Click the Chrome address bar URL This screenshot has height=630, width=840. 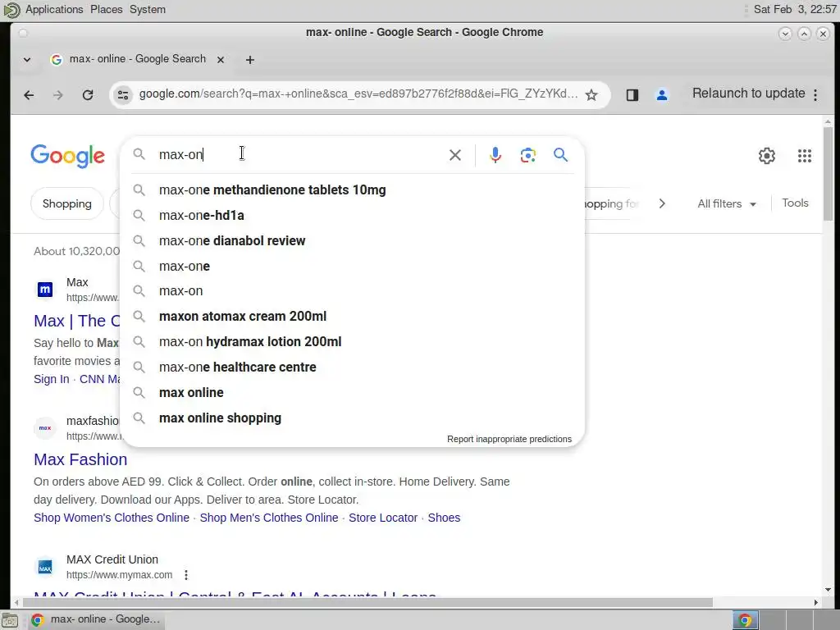click(x=358, y=94)
